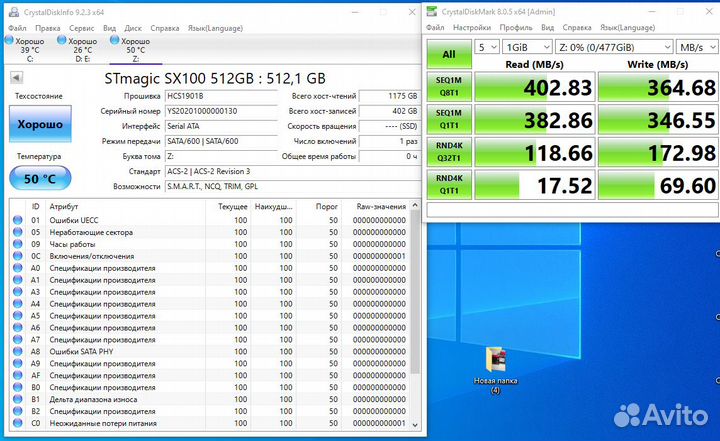Click the Стандарт field ACS-2 Revision 3

coord(292,171)
